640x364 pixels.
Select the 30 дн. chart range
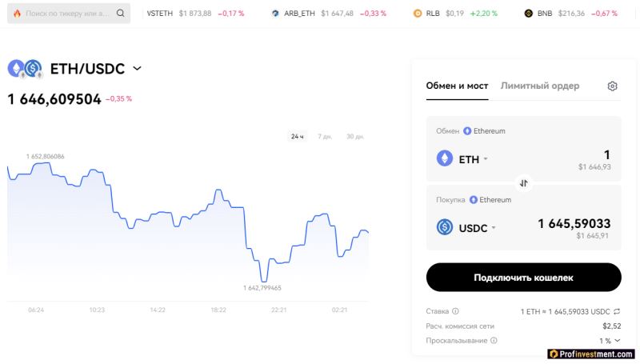pyautogui.click(x=355, y=136)
